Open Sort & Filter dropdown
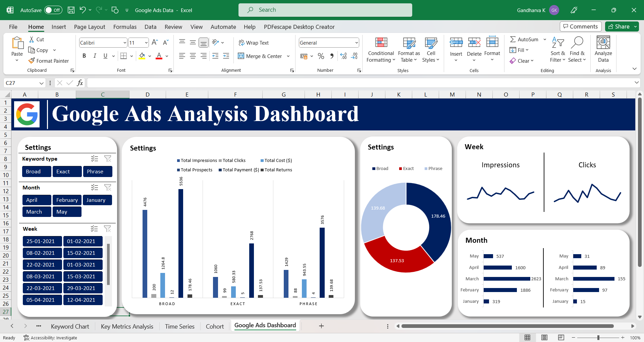The height and width of the screenshot is (342, 644). point(557,49)
